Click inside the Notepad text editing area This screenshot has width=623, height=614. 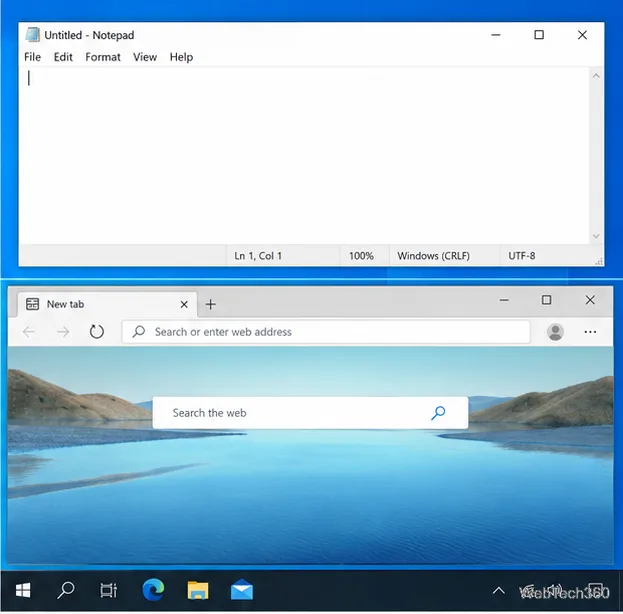(x=304, y=155)
